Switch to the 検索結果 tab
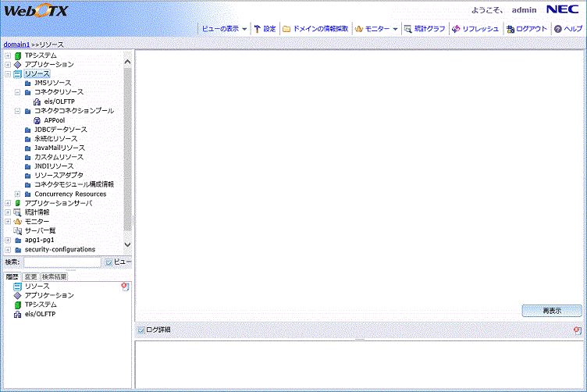Viewport: 587px width, 392px height. pyautogui.click(x=54, y=276)
